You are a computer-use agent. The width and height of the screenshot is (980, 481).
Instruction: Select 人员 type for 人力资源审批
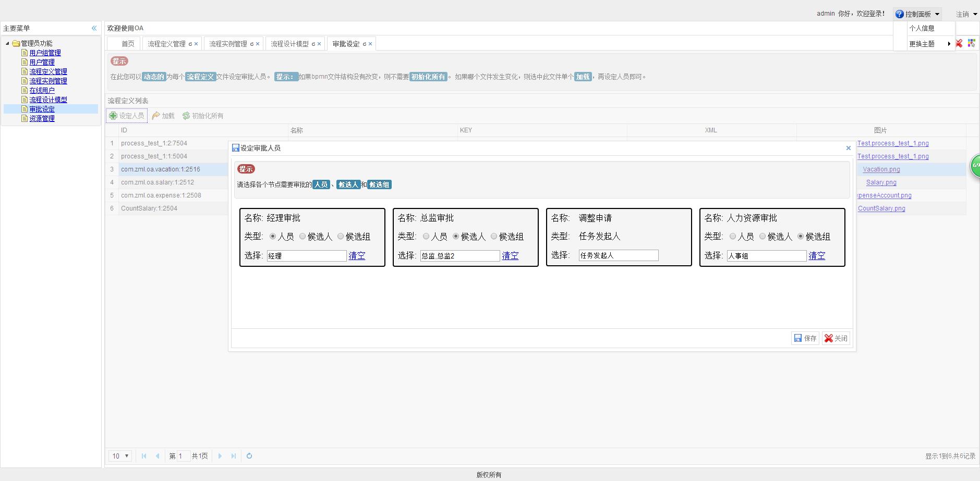(x=733, y=237)
